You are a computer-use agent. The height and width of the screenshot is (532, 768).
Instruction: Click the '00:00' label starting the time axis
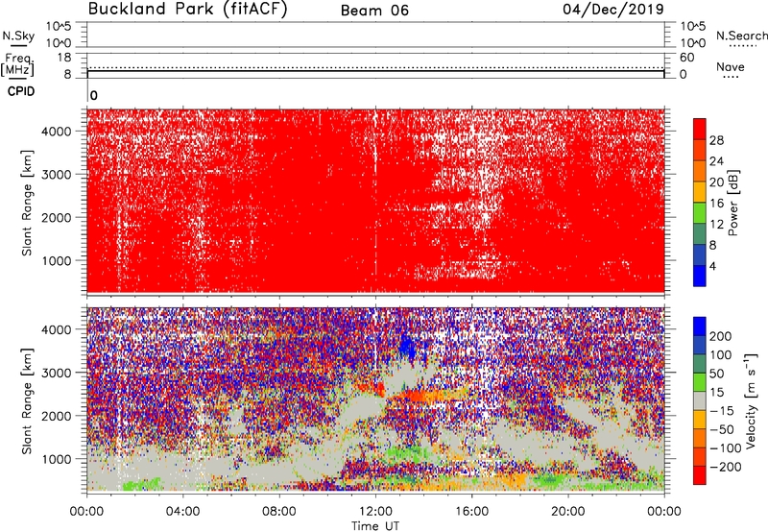86,512
